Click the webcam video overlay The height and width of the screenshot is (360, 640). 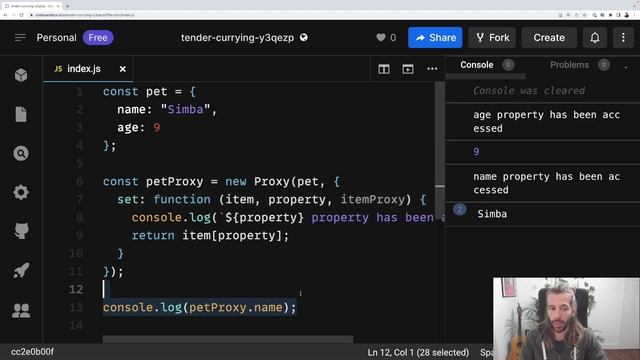click(x=566, y=319)
